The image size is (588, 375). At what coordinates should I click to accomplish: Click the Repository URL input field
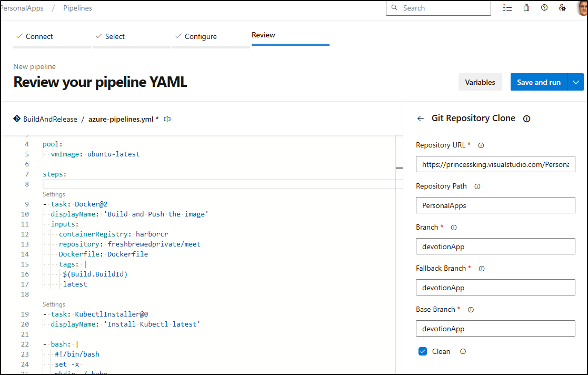(x=495, y=164)
